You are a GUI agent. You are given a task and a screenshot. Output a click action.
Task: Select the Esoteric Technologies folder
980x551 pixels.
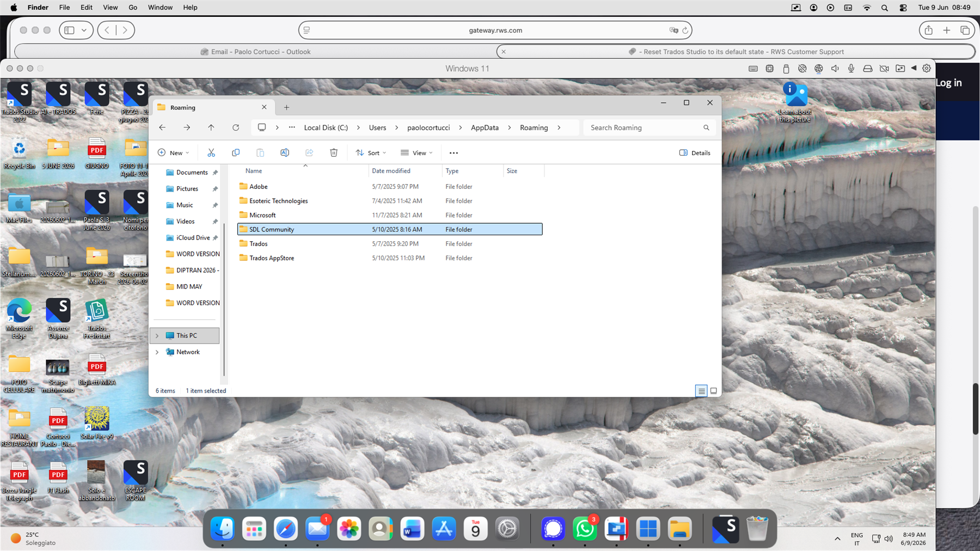click(x=390, y=201)
